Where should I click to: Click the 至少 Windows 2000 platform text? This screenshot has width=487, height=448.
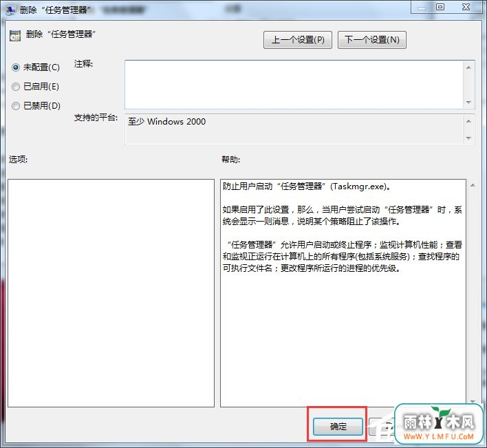tap(166, 122)
